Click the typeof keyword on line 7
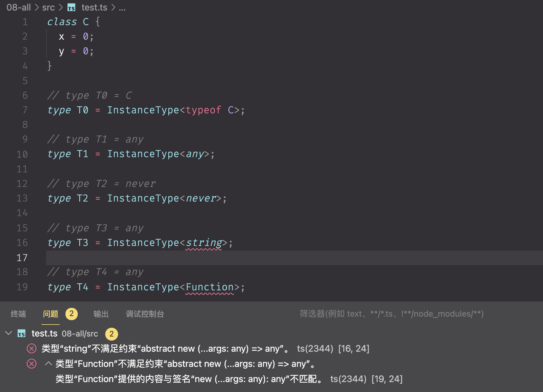The image size is (543, 392). pyautogui.click(x=203, y=110)
